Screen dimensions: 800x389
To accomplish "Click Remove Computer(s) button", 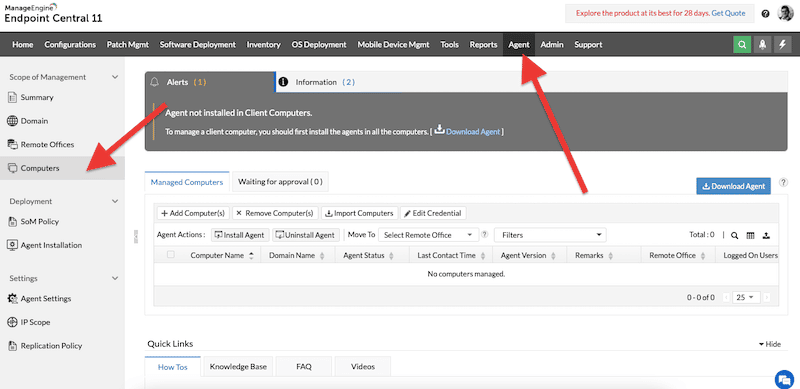I will point(276,213).
